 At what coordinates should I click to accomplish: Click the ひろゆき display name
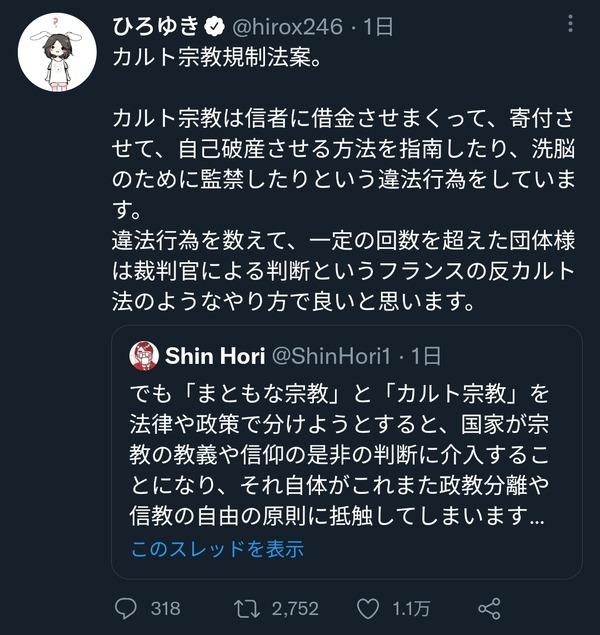156,27
